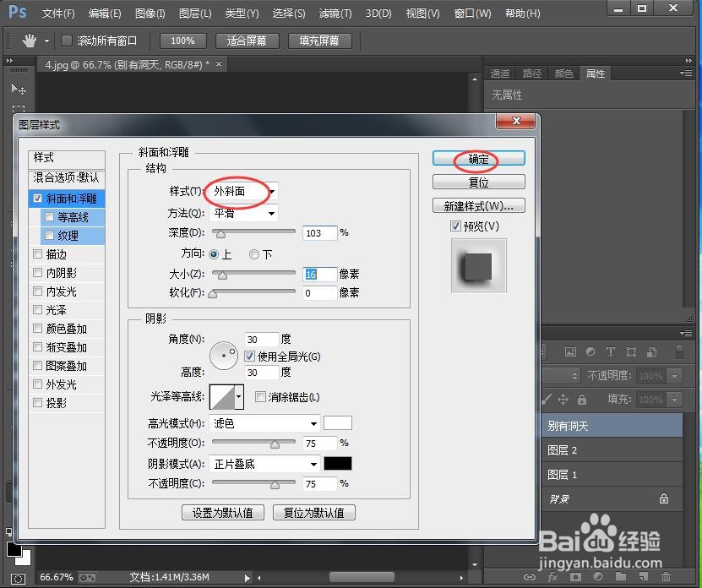
Task: Click the Hand tool icon in options bar
Action: coord(29,41)
